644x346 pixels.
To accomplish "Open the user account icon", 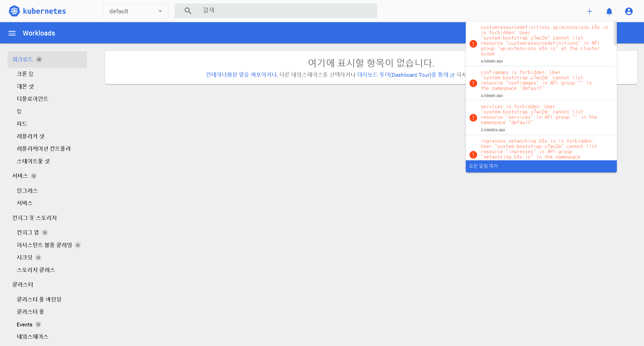I will pos(629,11).
